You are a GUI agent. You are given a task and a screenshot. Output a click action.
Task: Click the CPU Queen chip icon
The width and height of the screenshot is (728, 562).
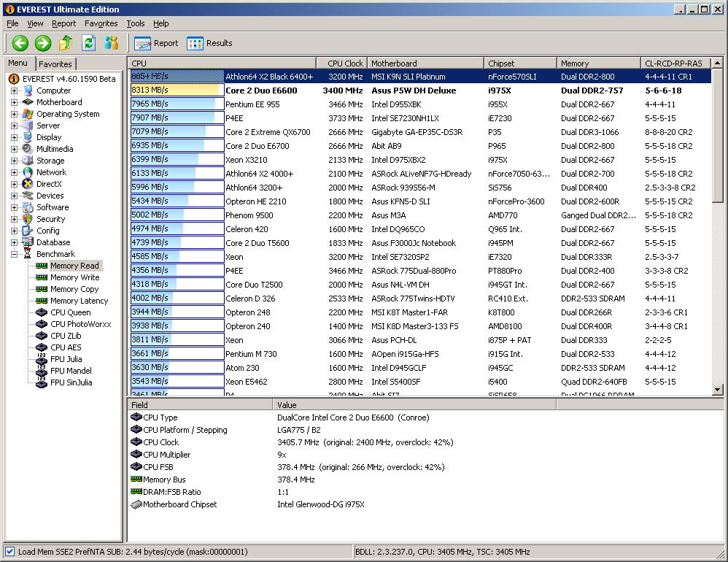pyautogui.click(x=42, y=312)
